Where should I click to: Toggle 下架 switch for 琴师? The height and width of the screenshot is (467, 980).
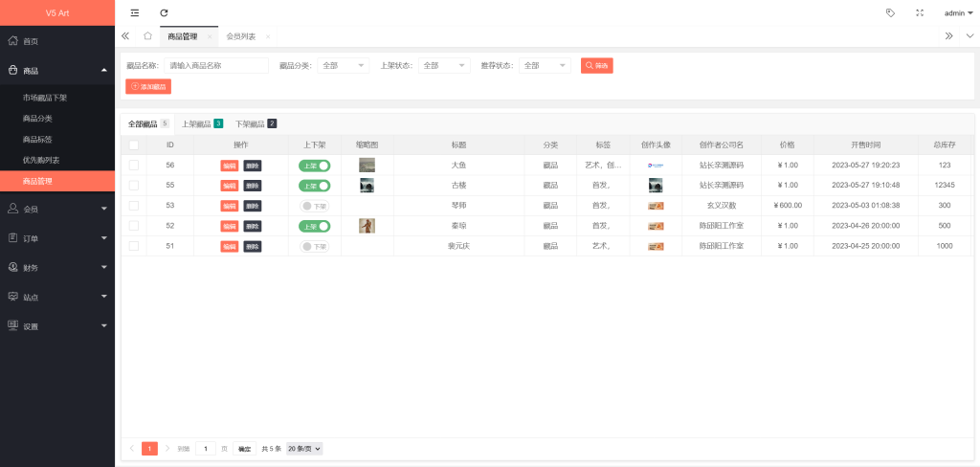314,206
